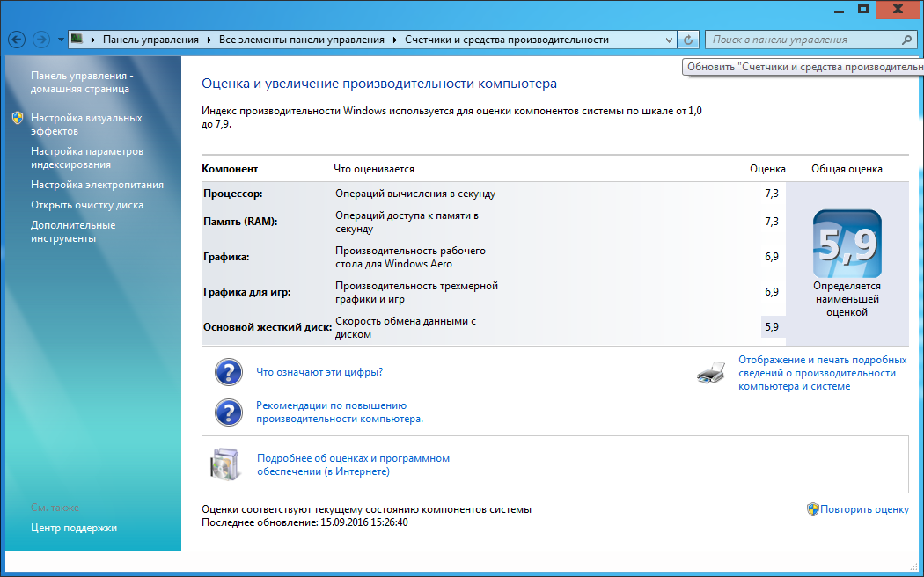Click the software box icon beside Подробнее об оценках
The height and width of the screenshot is (577, 924).
[x=227, y=464]
